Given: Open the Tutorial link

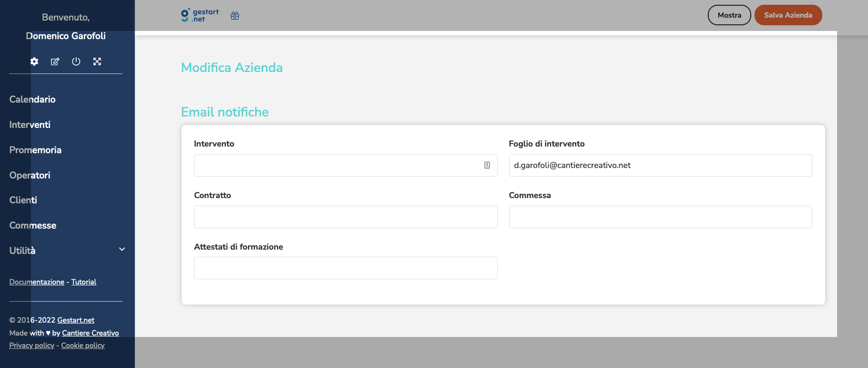Looking at the screenshot, I should (x=84, y=282).
